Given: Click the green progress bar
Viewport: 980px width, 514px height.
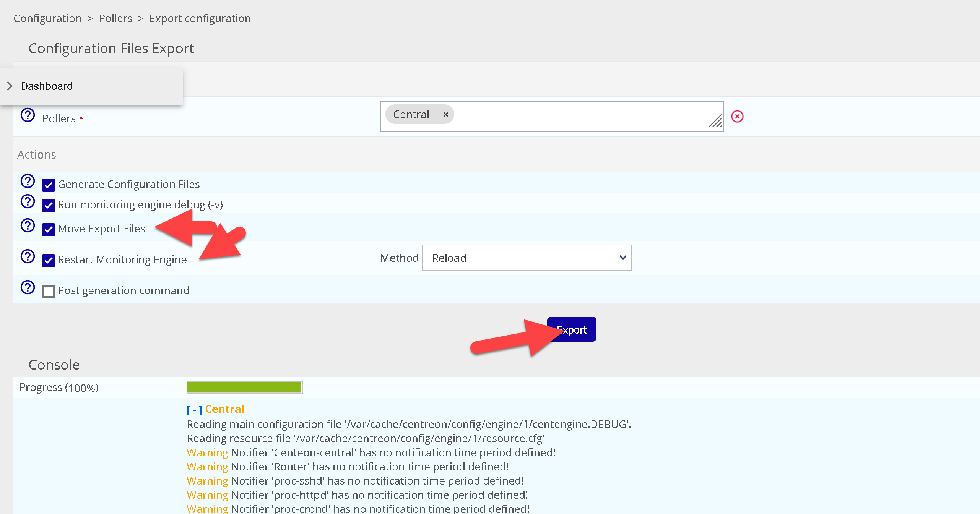Looking at the screenshot, I should pos(244,388).
